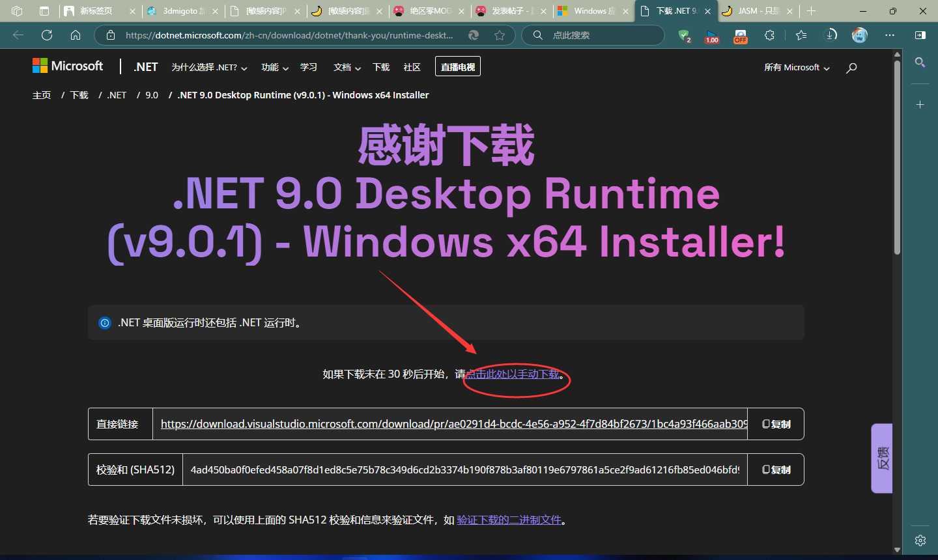This screenshot has height=560, width=938.
Task: Click the ad blocker shield extension showing 2
Action: (x=685, y=35)
